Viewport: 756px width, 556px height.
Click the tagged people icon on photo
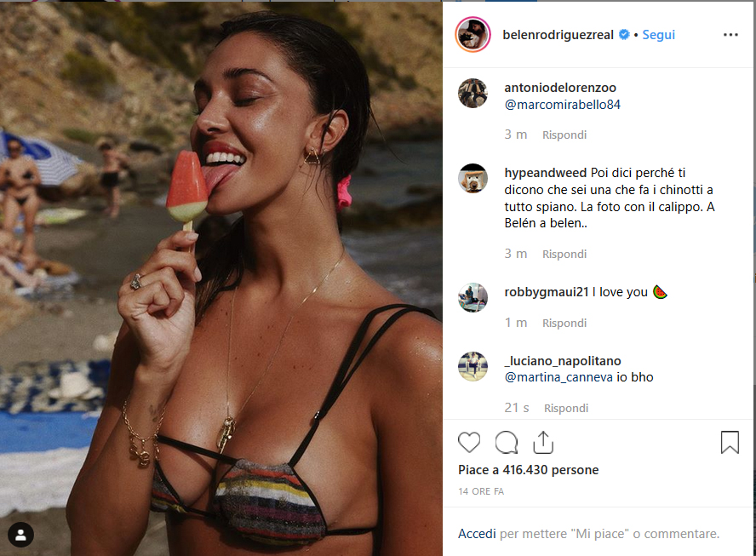click(x=20, y=535)
